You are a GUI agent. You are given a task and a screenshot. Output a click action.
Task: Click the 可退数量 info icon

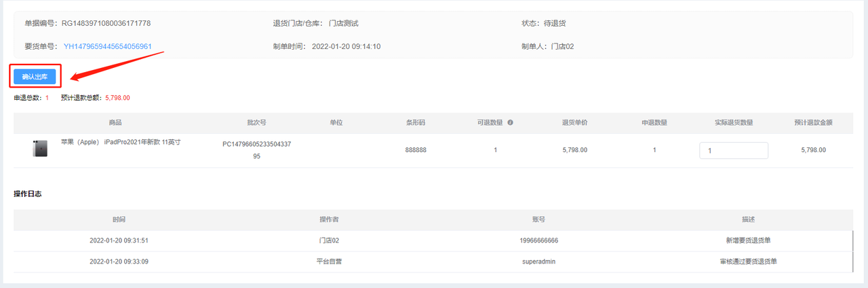510,123
